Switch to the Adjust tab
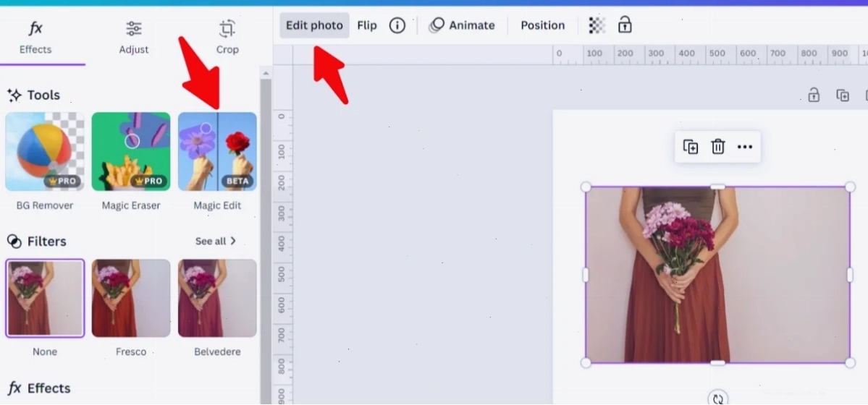Image resolution: width=868 pixels, height=405 pixels. [134, 38]
